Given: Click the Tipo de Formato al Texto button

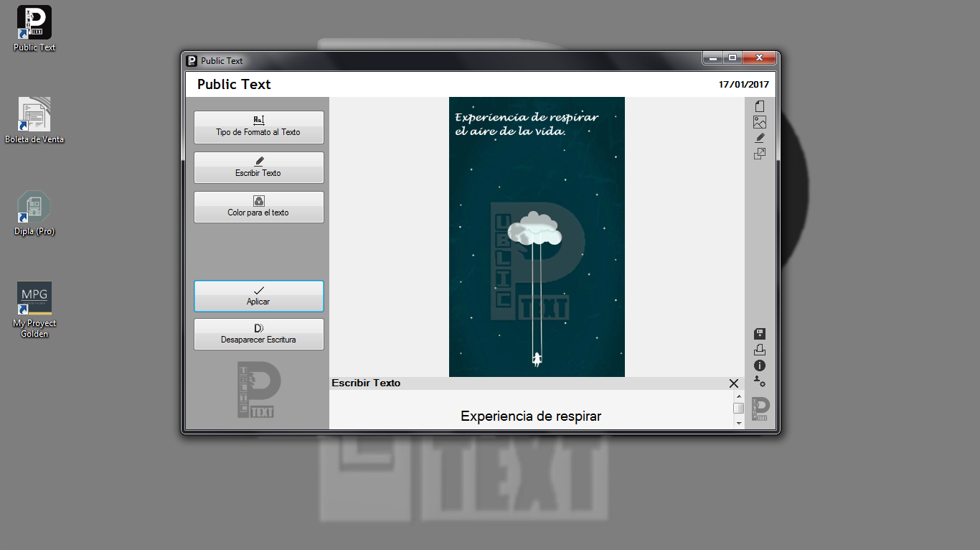Looking at the screenshot, I should point(258,127).
